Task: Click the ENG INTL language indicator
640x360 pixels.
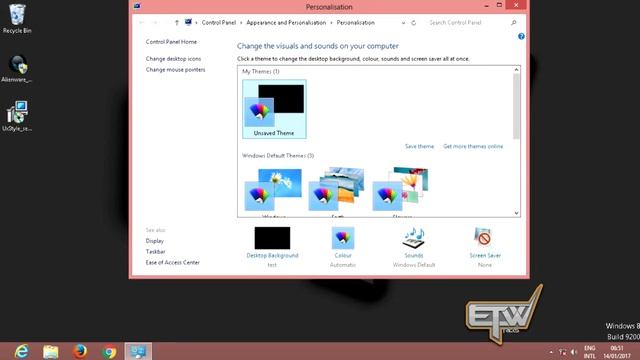Action: [589, 352]
